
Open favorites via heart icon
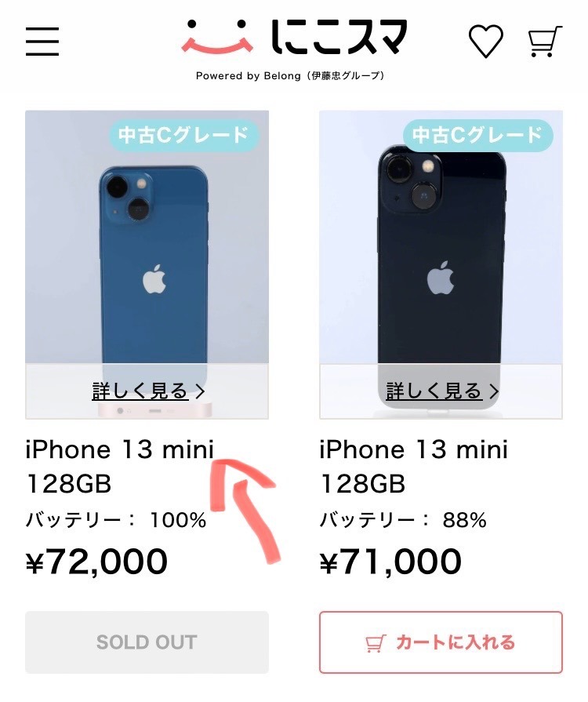[486, 41]
